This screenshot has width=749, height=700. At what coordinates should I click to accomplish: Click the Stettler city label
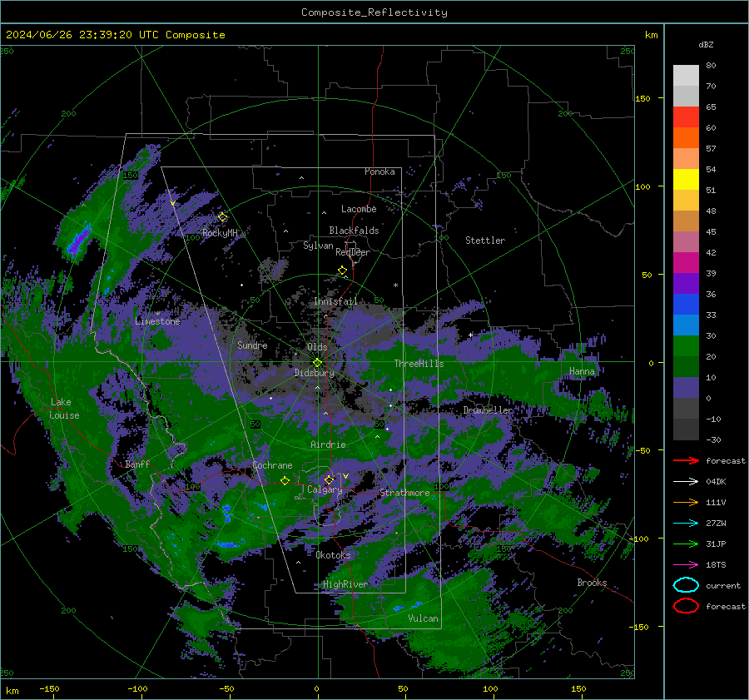pyautogui.click(x=485, y=241)
